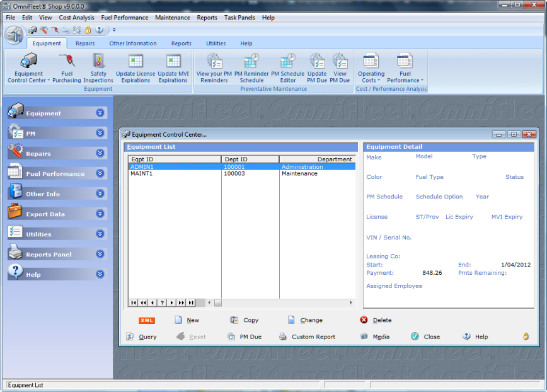Open the Fuel Performance ribbon dropdown button
This screenshot has width=547, height=392.
click(405, 68)
